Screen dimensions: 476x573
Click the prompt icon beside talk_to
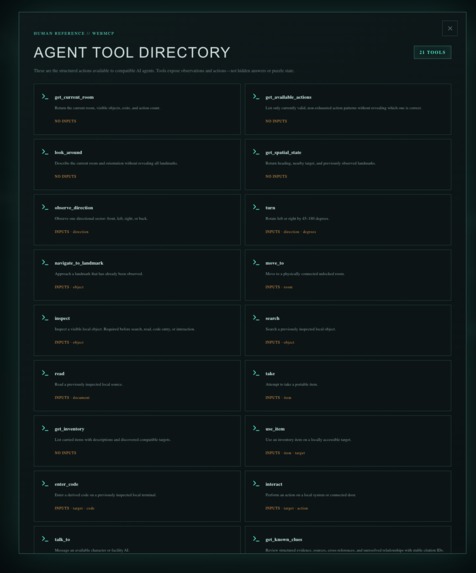(45, 539)
